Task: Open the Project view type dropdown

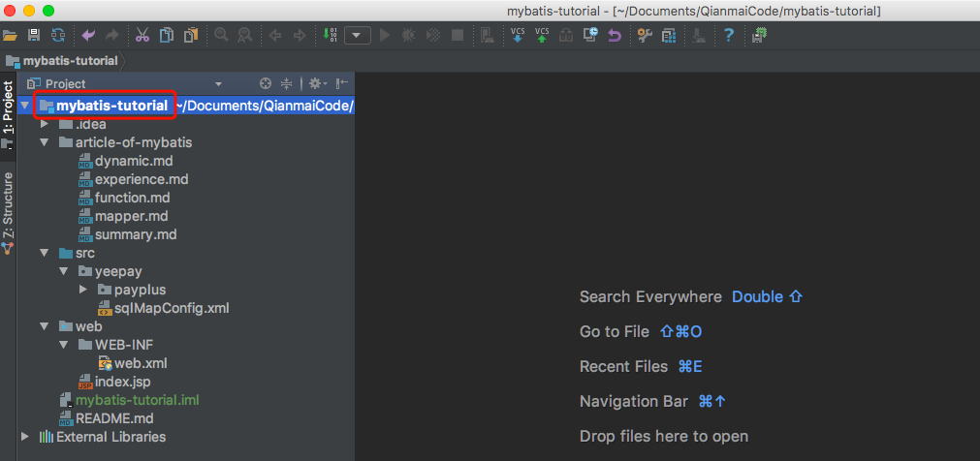Action: coord(218,83)
